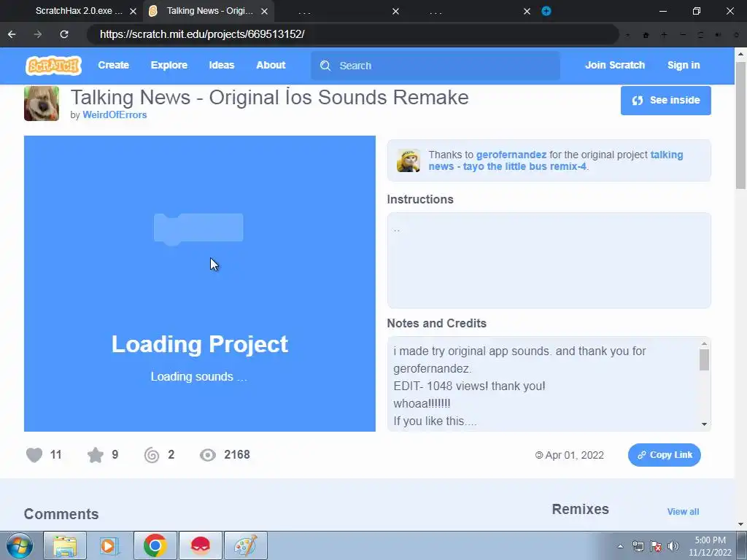
Task: Open Windows Media Player from the taskbar
Action: [109, 545]
